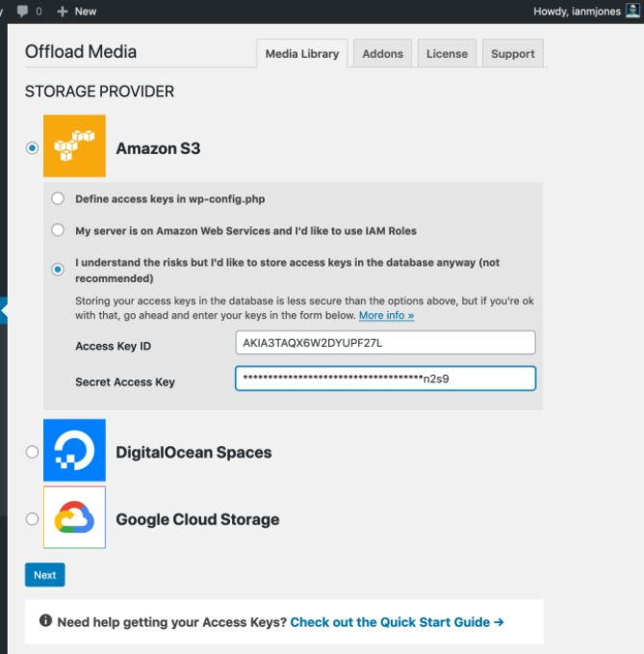Image resolution: width=644 pixels, height=654 pixels.
Task: Click the Google Cloud Storage provider label
Action: click(x=197, y=520)
